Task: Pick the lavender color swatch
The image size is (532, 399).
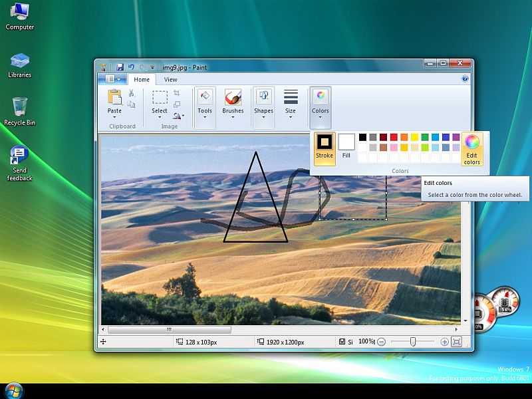Action: [456, 147]
